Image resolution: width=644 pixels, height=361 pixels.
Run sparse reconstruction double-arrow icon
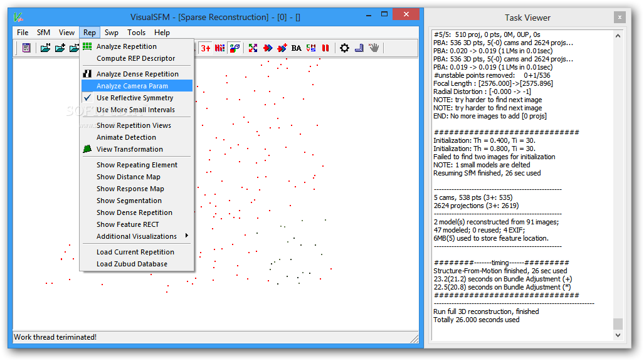click(x=268, y=48)
